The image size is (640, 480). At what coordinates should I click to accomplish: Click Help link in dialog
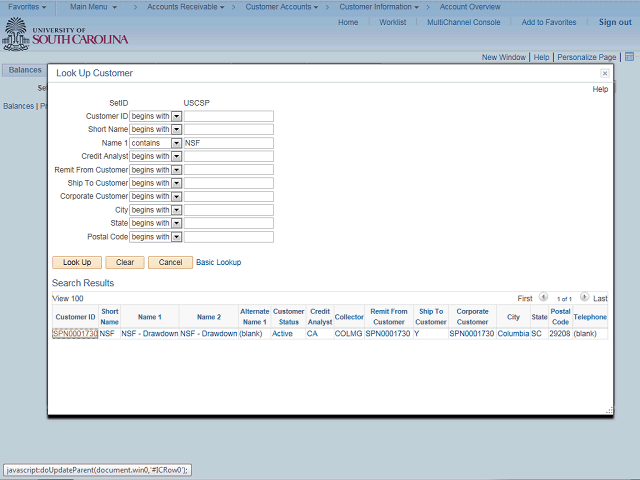tap(600, 89)
